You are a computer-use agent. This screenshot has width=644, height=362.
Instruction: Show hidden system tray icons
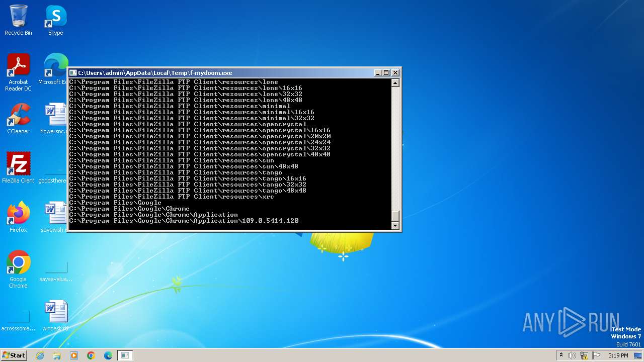coord(561,355)
